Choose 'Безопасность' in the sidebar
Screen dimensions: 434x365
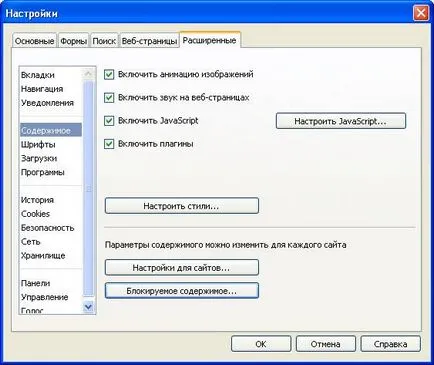51,228
